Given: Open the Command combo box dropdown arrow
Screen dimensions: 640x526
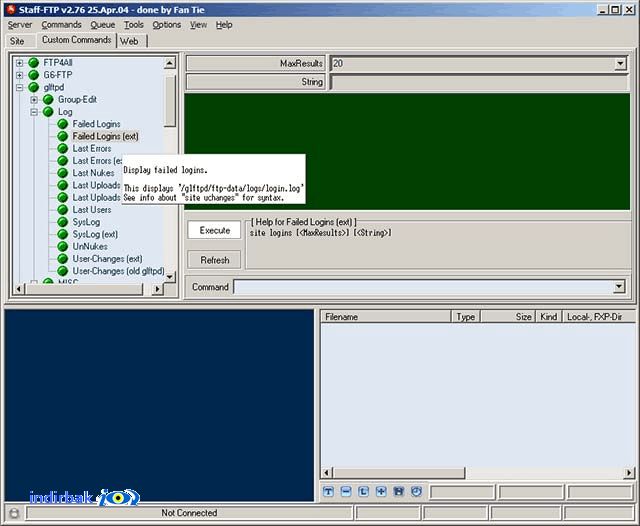Looking at the screenshot, I should pyautogui.click(x=619, y=286).
